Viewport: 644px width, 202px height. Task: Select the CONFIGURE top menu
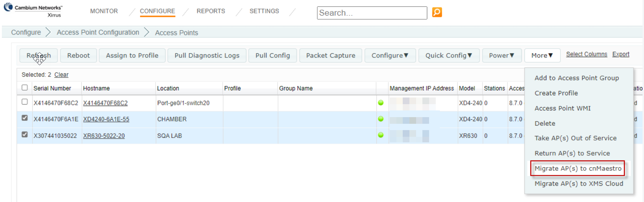pyautogui.click(x=157, y=11)
